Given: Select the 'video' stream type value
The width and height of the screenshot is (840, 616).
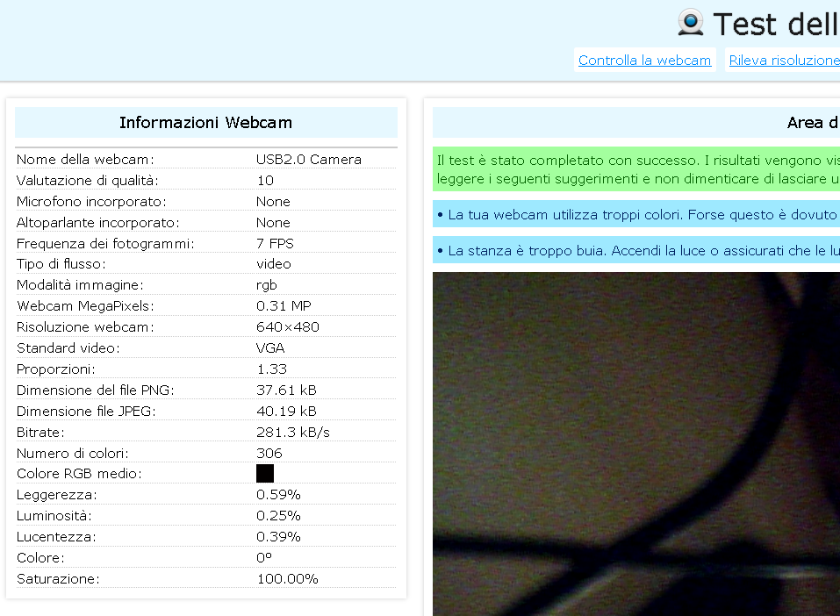Looking at the screenshot, I should tap(274, 264).
